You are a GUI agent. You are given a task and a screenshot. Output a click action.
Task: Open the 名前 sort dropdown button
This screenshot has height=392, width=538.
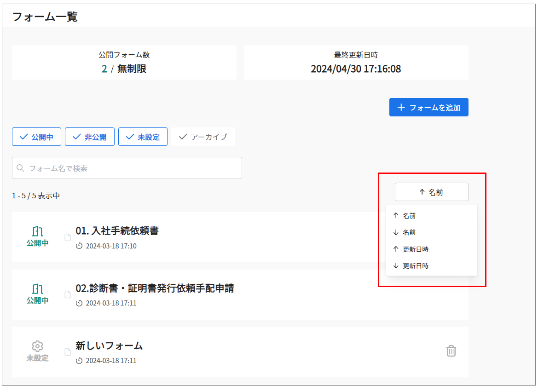point(431,192)
